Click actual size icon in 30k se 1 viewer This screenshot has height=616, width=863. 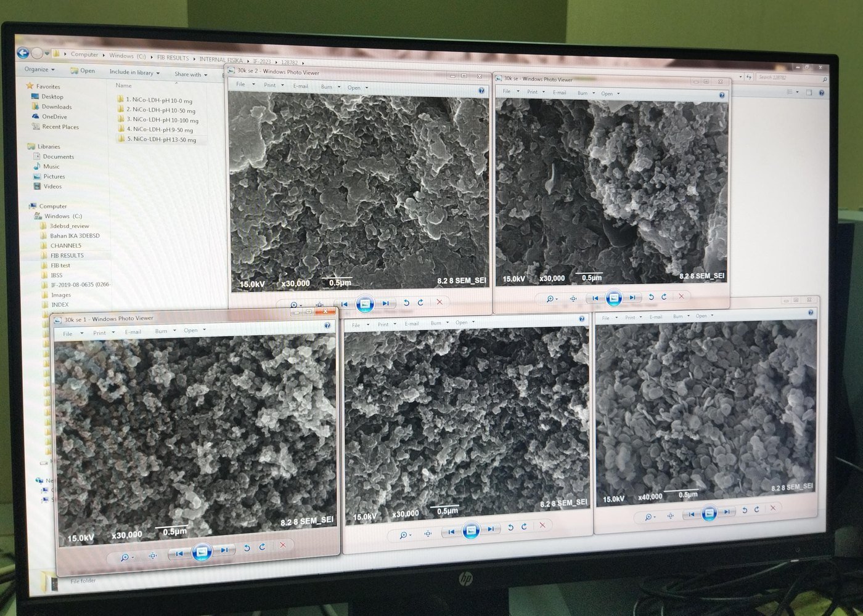[x=152, y=556]
